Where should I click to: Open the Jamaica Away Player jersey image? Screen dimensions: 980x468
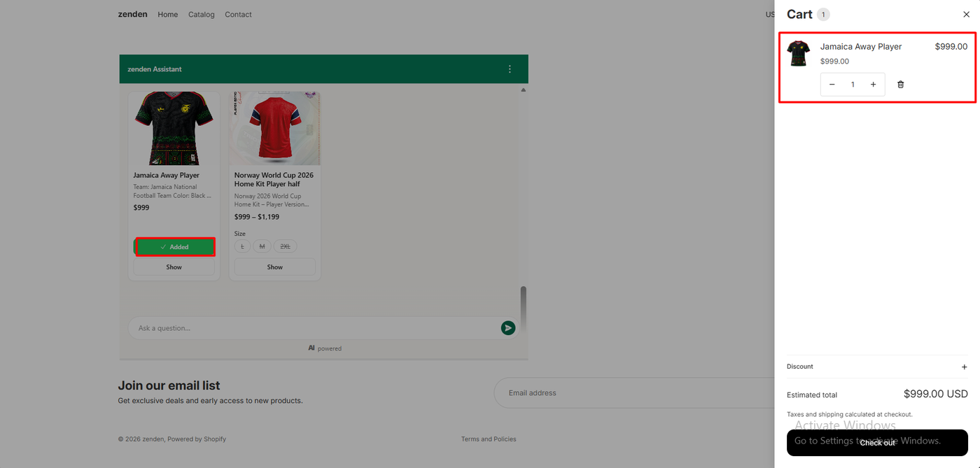[174, 129]
